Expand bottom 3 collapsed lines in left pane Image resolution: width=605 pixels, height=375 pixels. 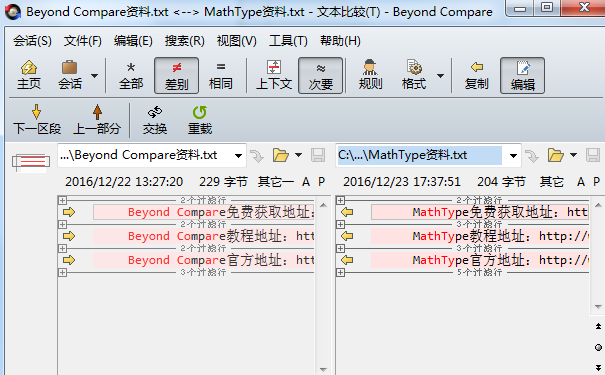pos(63,272)
